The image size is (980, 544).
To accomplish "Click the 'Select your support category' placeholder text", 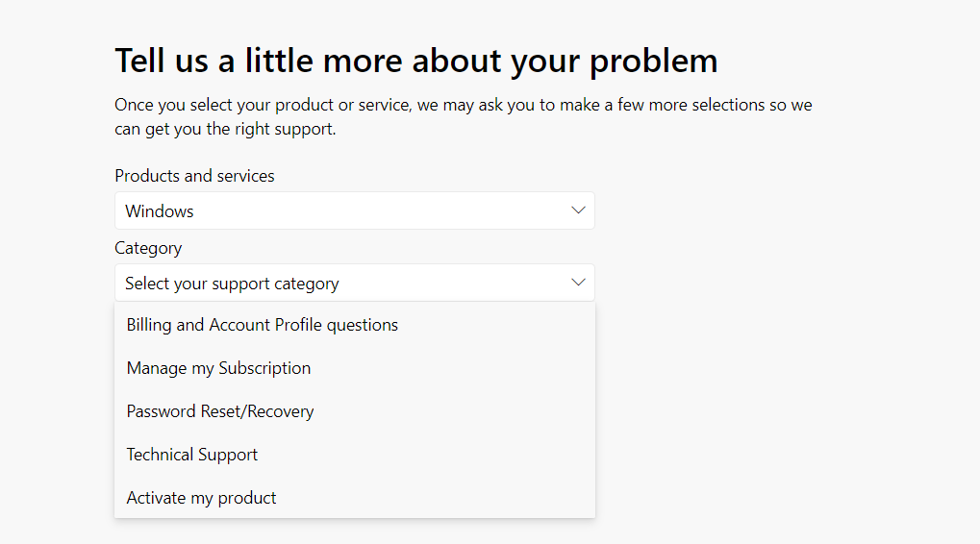I will [232, 284].
